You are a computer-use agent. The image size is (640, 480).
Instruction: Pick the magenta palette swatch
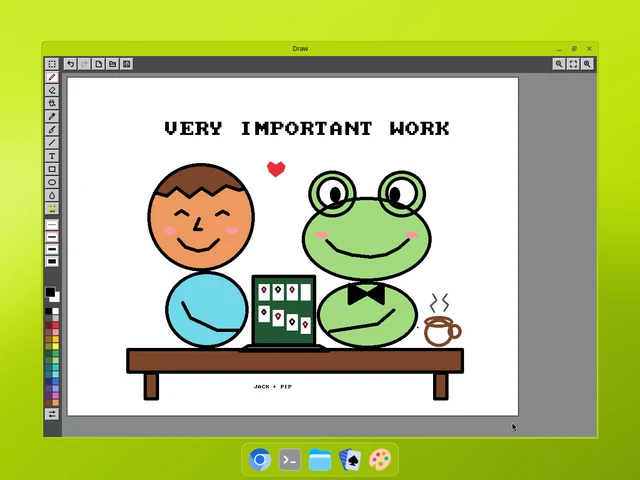[56, 395]
